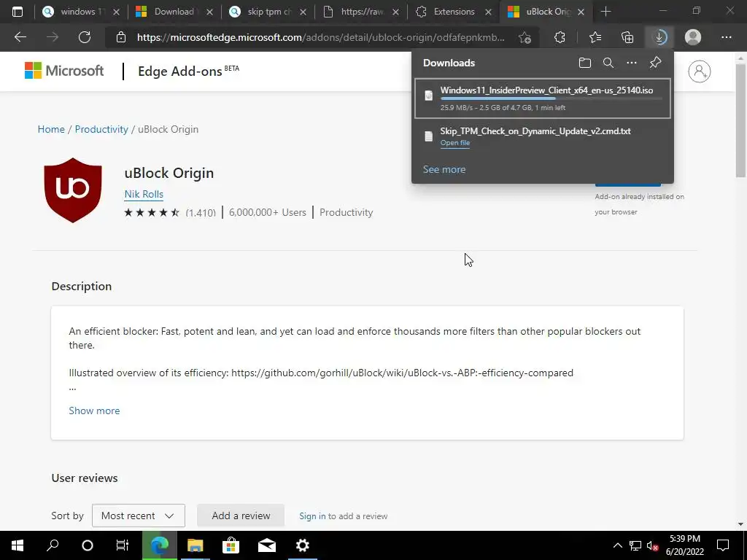This screenshot has height=560, width=747.
Task: Add this page to favorites star icon
Action: [525, 38]
